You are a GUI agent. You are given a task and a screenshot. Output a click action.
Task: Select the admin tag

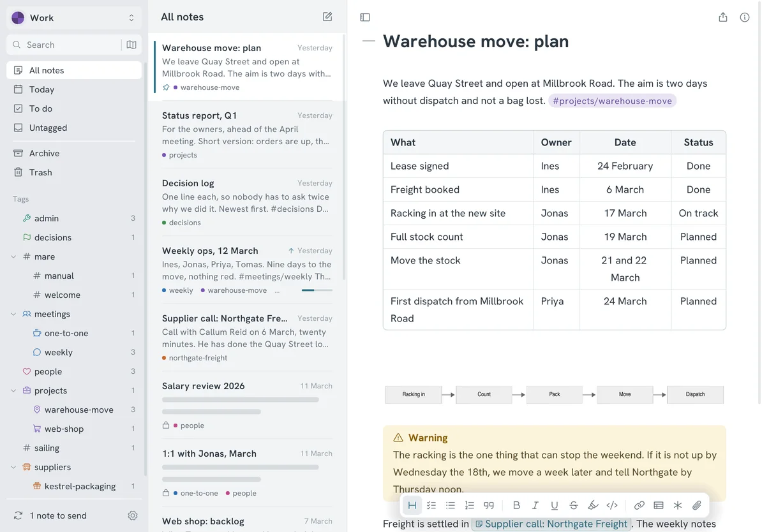point(74,218)
